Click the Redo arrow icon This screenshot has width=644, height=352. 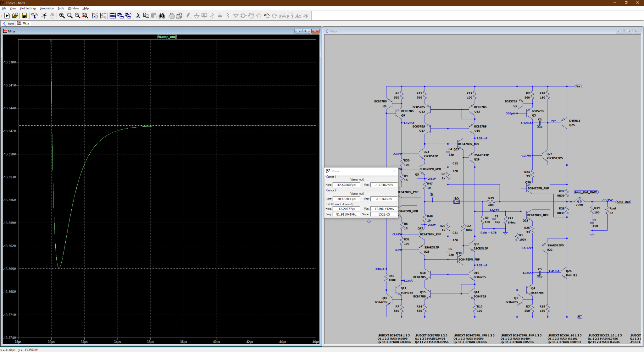[x=275, y=16]
